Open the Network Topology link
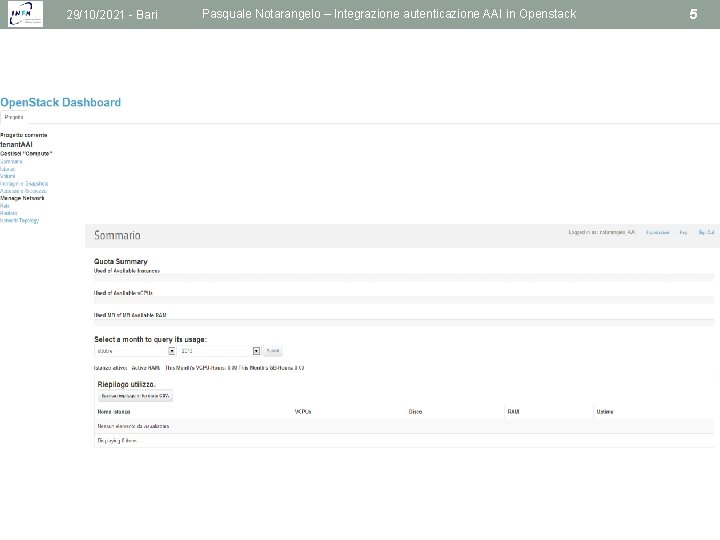The width and height of the screenshot is (720, 540). click(x=20, y=220)
